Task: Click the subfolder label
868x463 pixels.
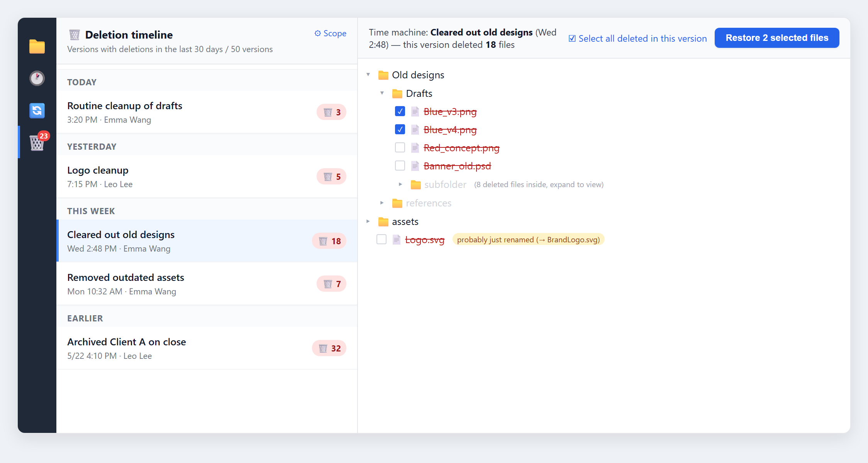Action: (x=445, y=185)
